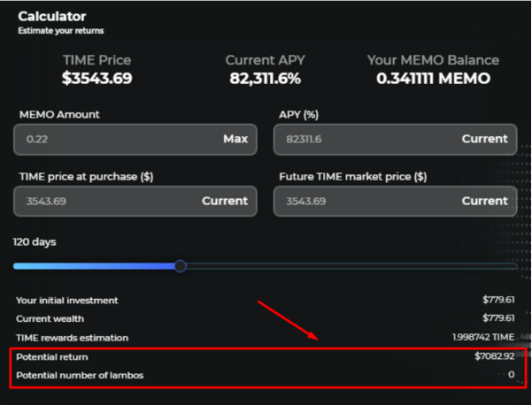Focus the MEMO Amount input field
Image resolution: width=532 pixels, height=405 pixels.
135,140
